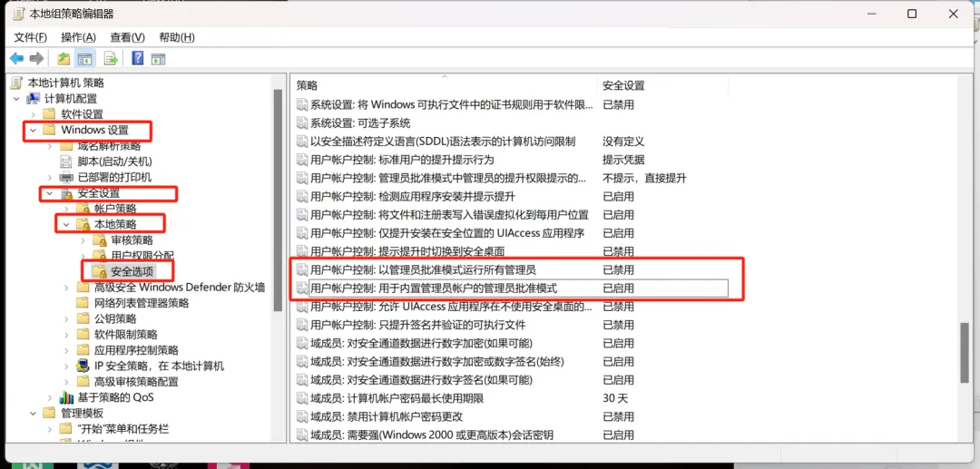Expand the 高级审核策略配置 tree node
This screenshot has width=980, height=469.
point(66,382)
